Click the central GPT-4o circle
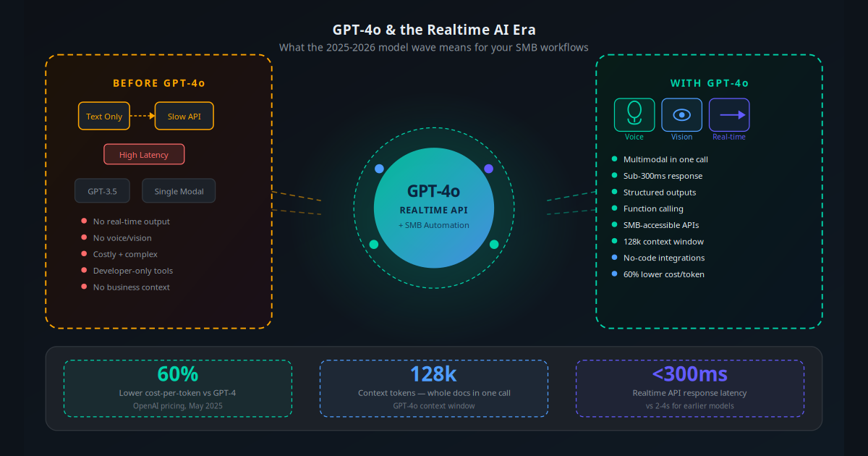The height and width of the screenshot is (456, 868). 434,207
